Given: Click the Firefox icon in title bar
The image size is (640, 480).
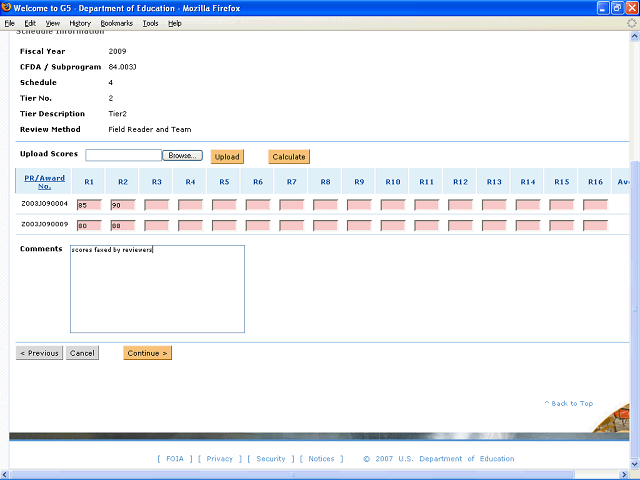Looking at the screenshot, I should (x=9, y=8).
